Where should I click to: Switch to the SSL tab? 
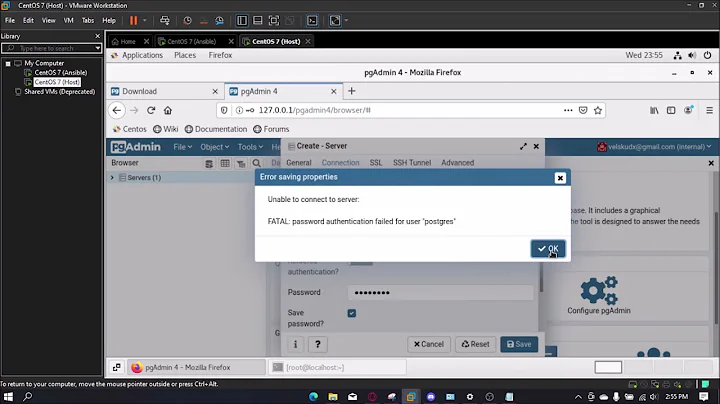pos(376,163)
